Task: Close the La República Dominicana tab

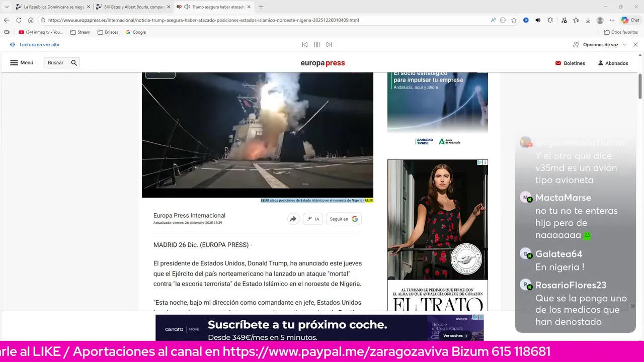Action: point(89,7)
